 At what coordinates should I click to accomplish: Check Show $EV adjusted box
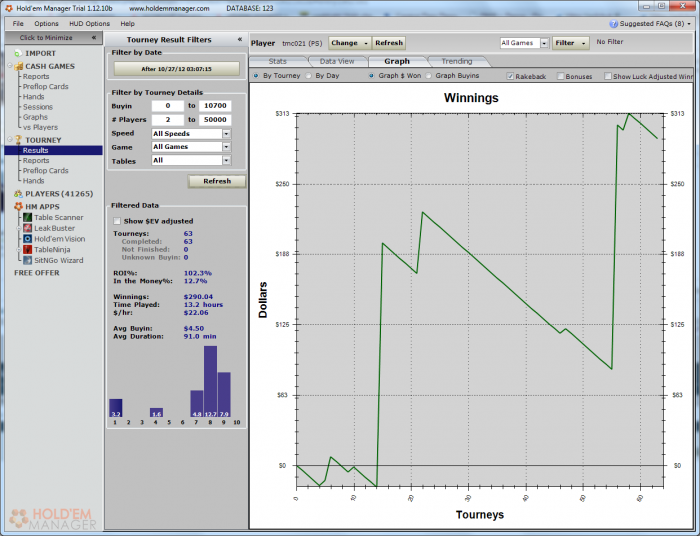point(117,221)
